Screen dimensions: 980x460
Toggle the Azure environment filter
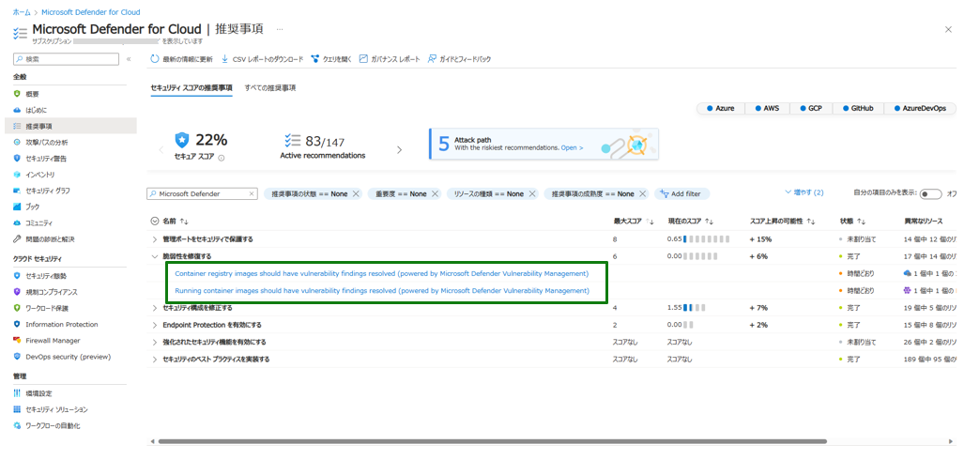click(720, 108)
